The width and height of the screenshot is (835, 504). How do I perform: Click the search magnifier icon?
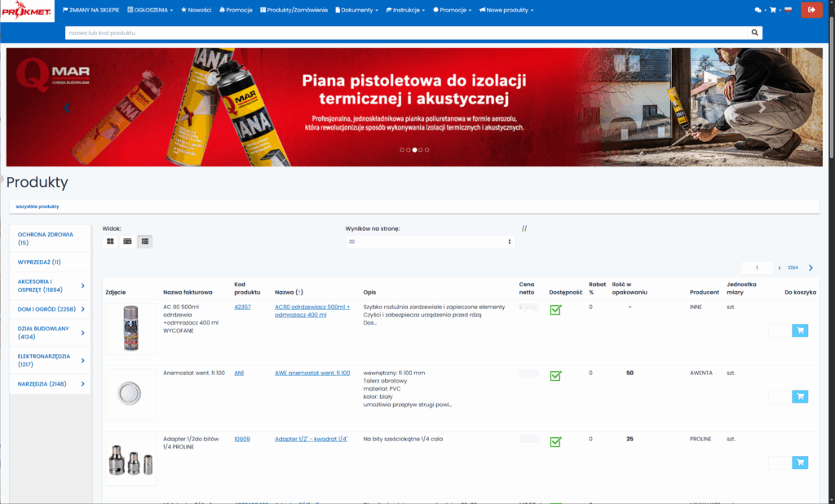pyautogui.click(x=754, y=33)
